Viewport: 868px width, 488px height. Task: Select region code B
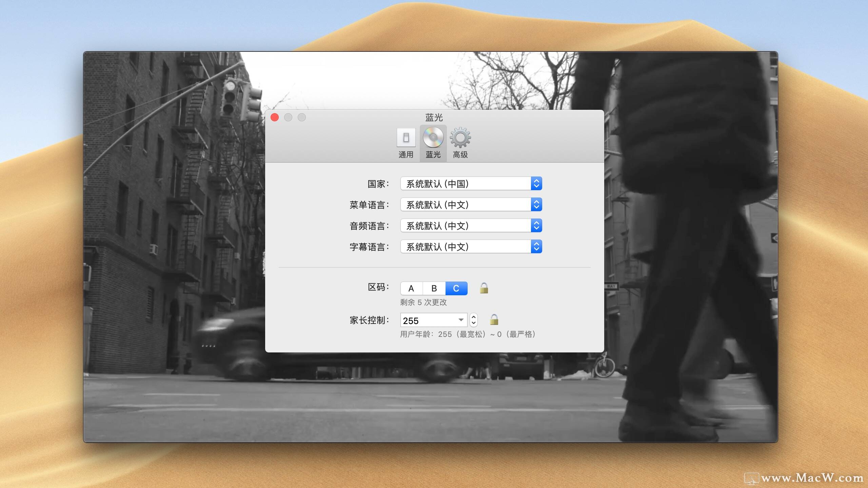pyautogui.click(x=434, y=288)
